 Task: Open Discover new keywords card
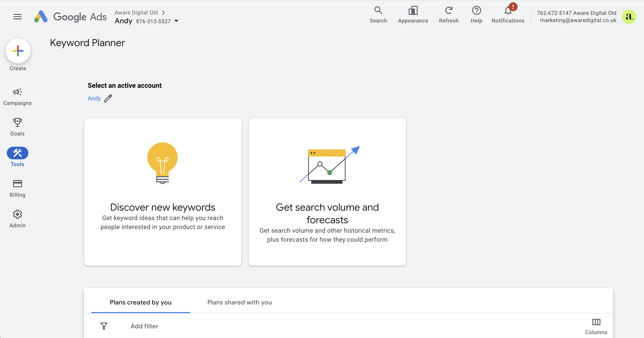tap(163, 192)
